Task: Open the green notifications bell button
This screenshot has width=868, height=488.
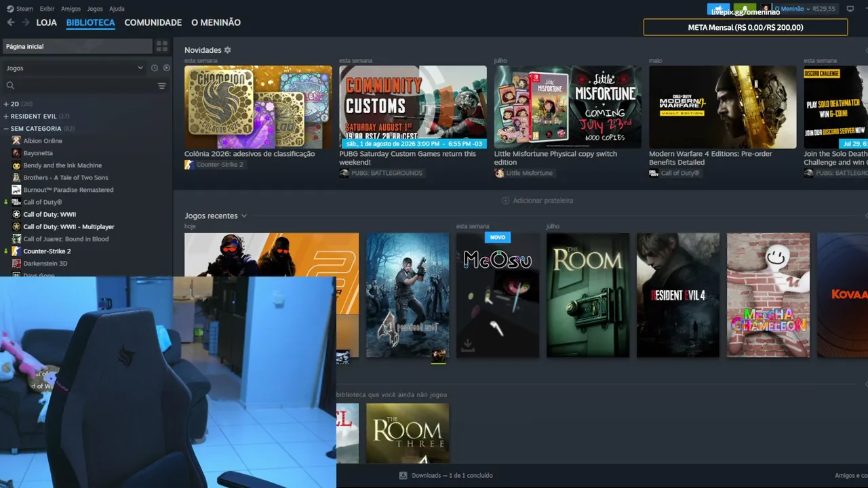Action: pos(745,9)
